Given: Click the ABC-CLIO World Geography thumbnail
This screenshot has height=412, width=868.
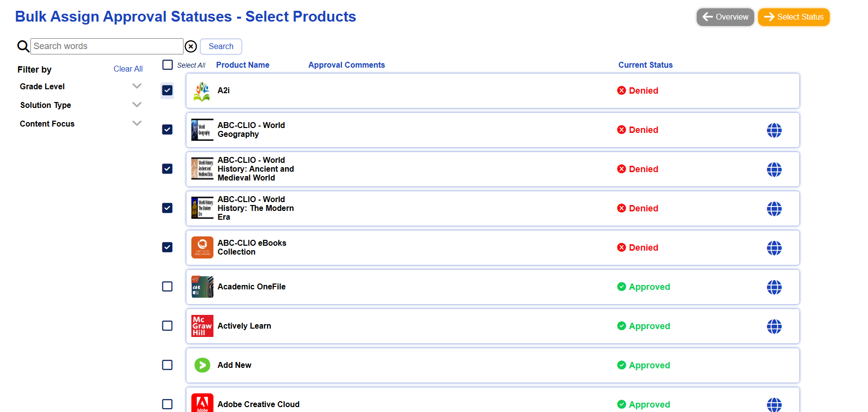Looking at the screenshot, I should point(202,129).
